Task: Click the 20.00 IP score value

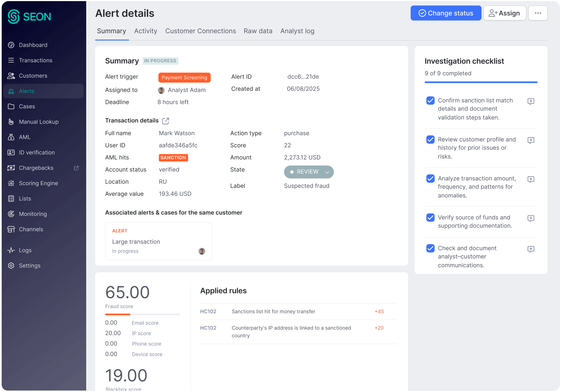Action: (x=113, y=333)
